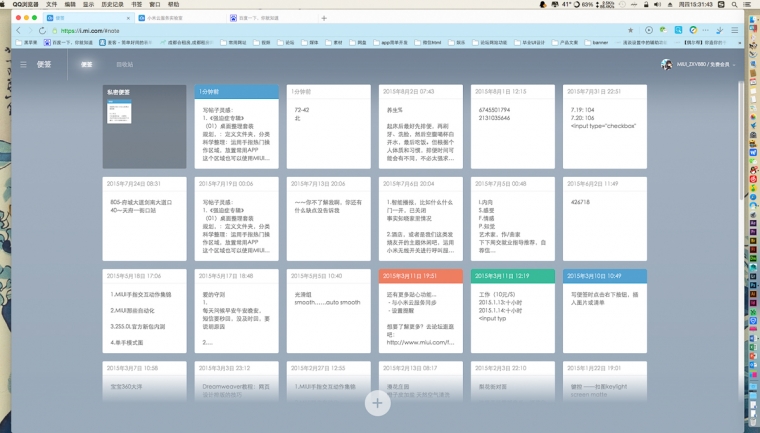Switch to the 百度一下 browser tab
Image resolution: width=760 pixels, height=433 pixels.
(x=271, y=18)
